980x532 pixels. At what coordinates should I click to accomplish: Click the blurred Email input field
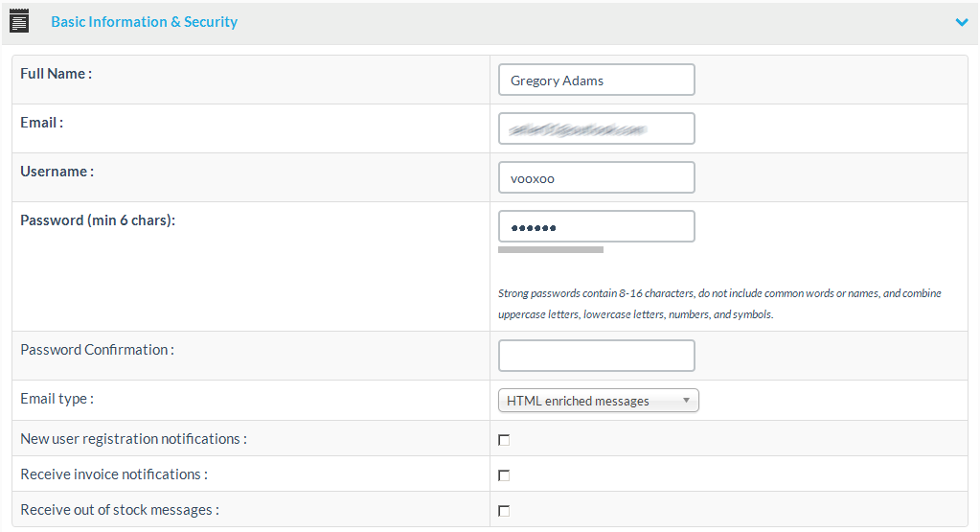(596, 128)
